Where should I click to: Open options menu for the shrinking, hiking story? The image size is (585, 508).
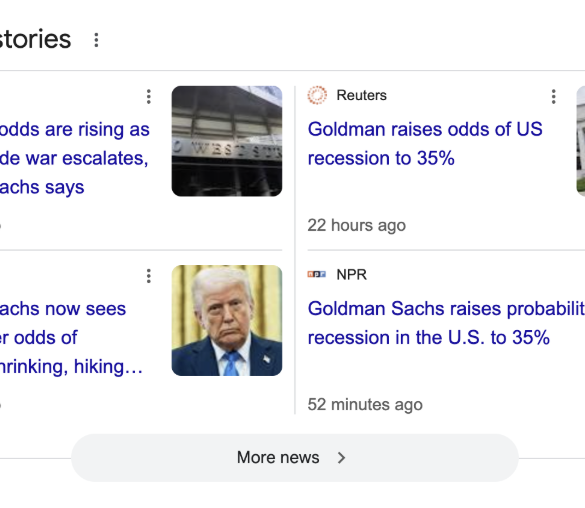(x=148, y=276)
